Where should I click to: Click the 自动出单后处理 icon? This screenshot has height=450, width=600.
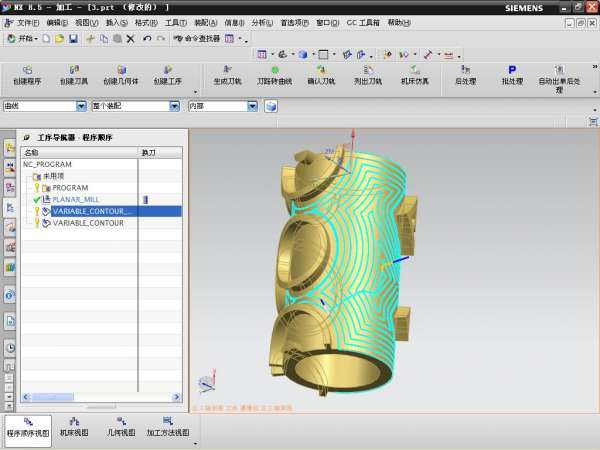point(559,79)
